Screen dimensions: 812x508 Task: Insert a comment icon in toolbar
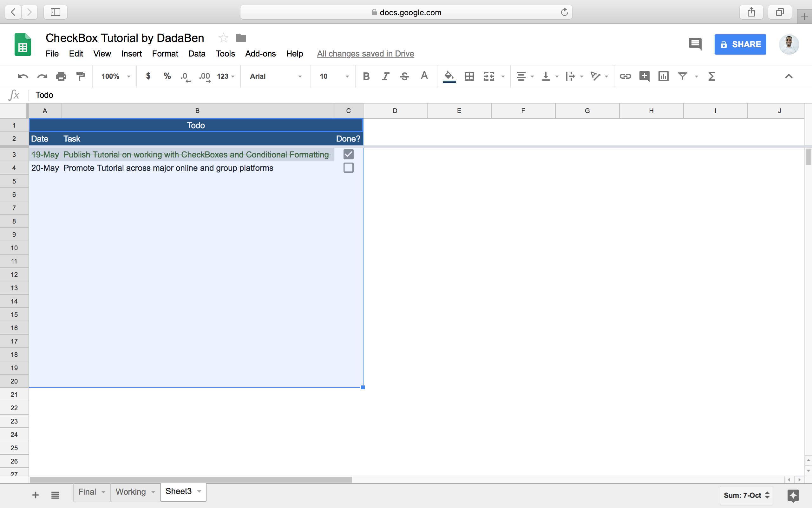coord(644,76)
